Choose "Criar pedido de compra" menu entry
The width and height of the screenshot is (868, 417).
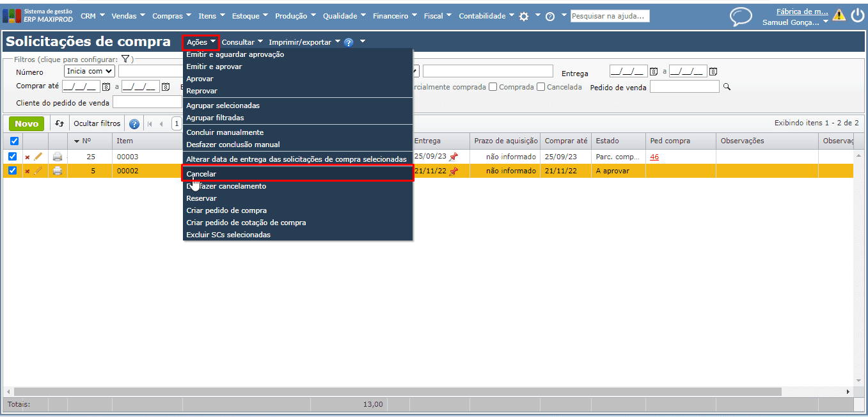[x=226, y=210]
